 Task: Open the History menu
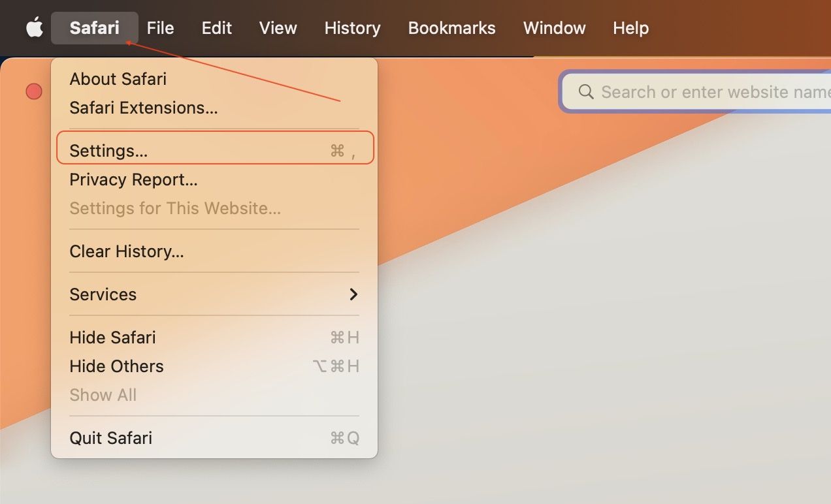(x=351, y=27)
